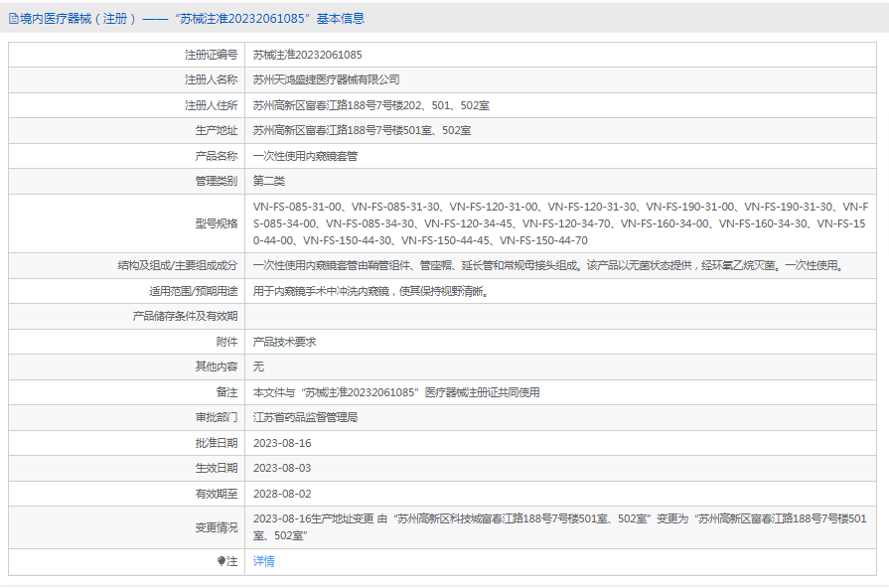The image size is (889, 588).
Task: Click structure composition description text
Action: [x=549, y=265]
